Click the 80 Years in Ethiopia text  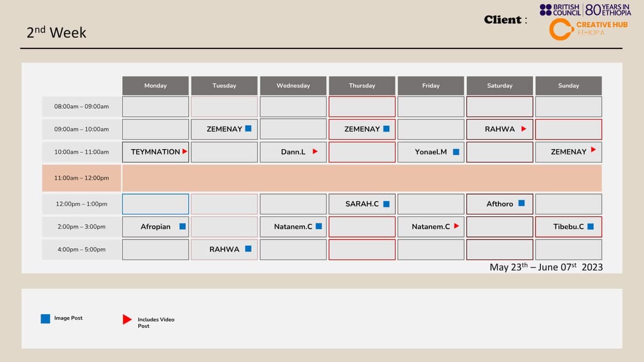608,10
